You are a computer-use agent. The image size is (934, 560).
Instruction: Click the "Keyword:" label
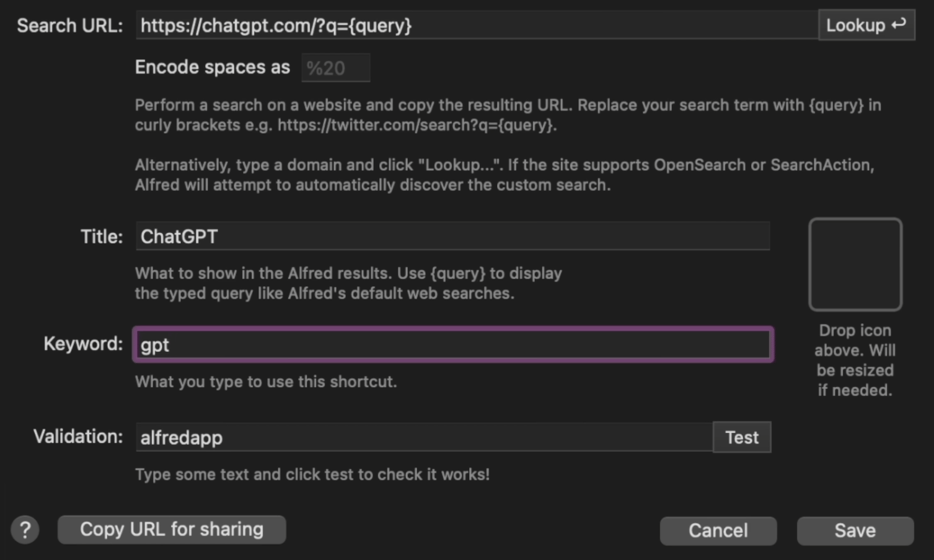83,344
